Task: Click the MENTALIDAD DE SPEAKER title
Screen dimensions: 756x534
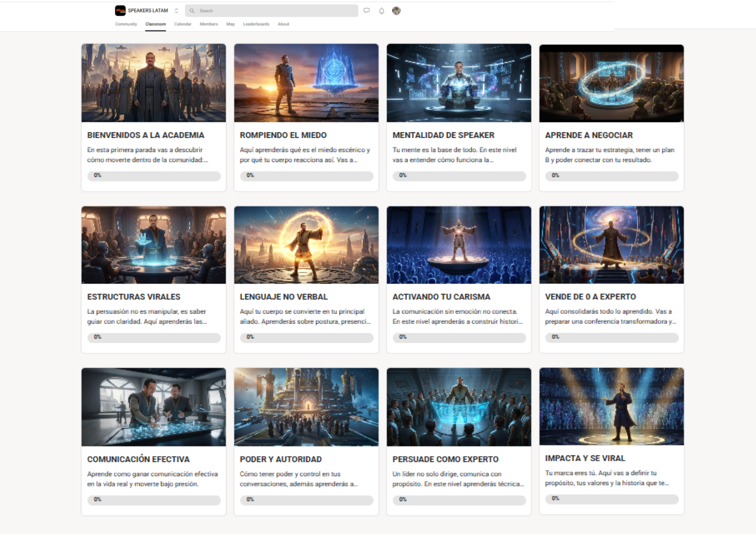Action: click(443, 135)
